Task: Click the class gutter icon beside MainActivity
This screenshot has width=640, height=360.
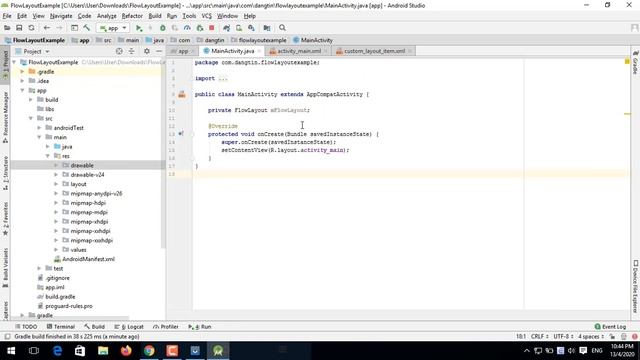Action: point(182,94)
